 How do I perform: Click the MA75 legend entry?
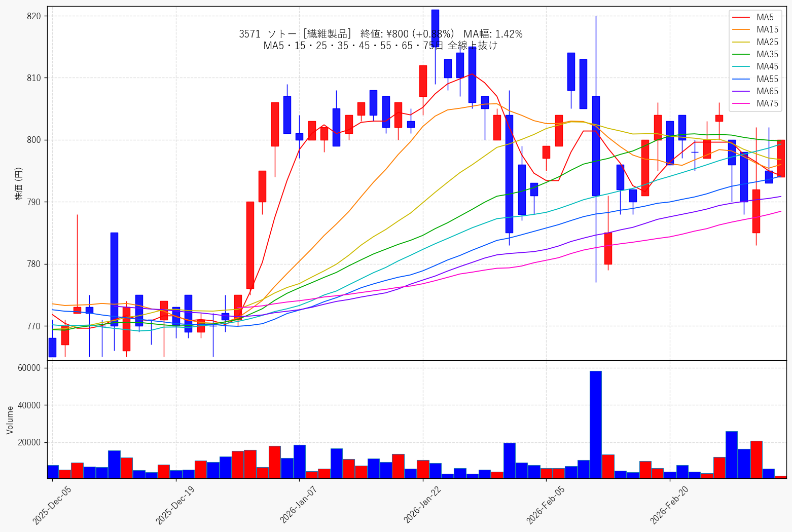[755, 103]
